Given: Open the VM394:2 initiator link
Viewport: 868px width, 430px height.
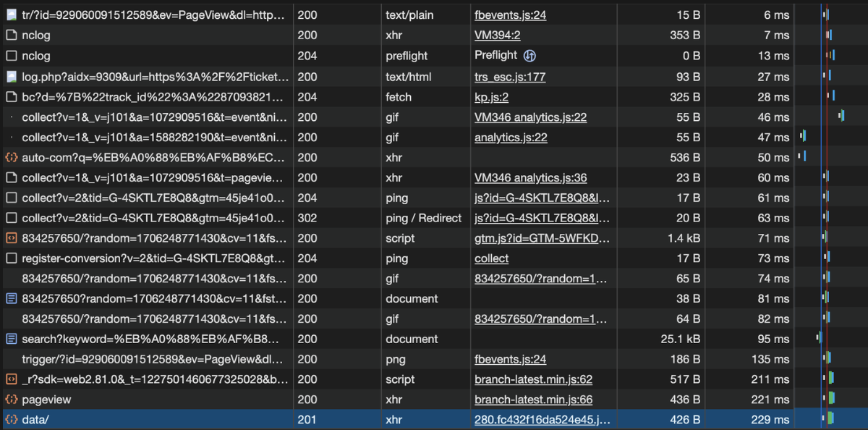Looking at the screenshot, I should [x=498, y=35].
